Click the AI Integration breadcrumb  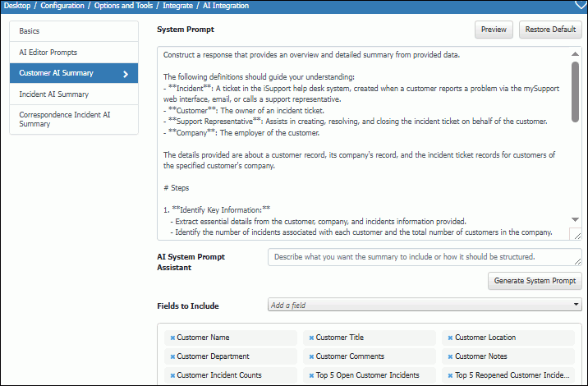(226, 6)
